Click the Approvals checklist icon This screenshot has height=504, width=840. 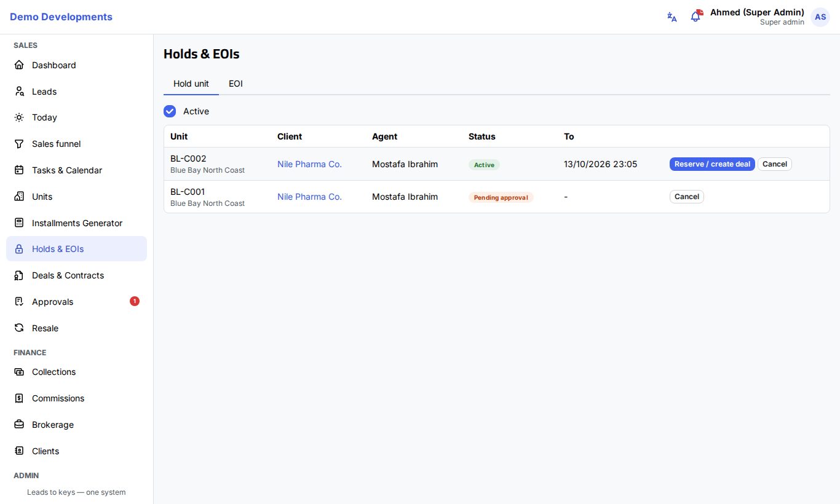pyautogui.click(x=19, y=302)
